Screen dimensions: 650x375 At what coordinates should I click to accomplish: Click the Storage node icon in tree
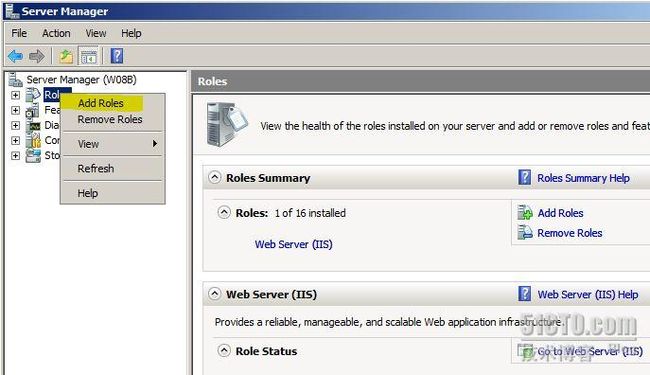(33, 155)
